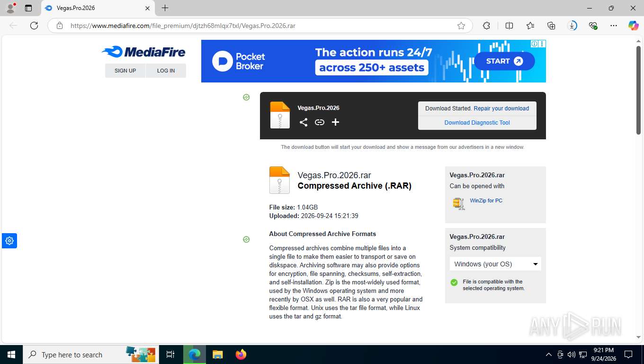The width and height of the screenshot is (644, 364).
Task: Refresh the current page
Action: point(34,26)
